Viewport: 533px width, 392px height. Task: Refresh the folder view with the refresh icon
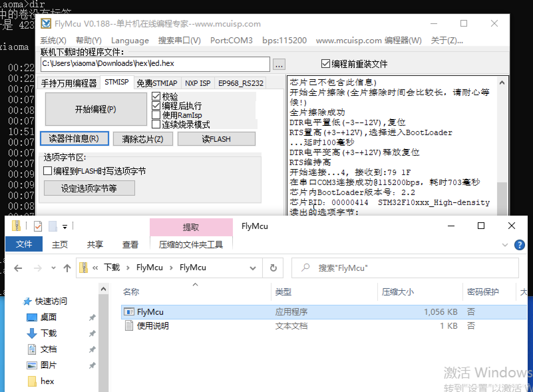click(273, 268)
